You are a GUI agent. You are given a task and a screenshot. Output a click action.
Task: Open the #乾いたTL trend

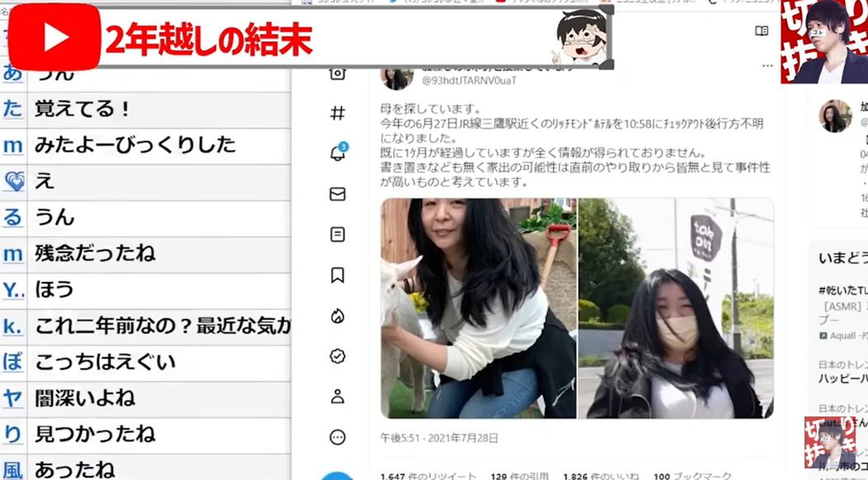coord(842,290)
